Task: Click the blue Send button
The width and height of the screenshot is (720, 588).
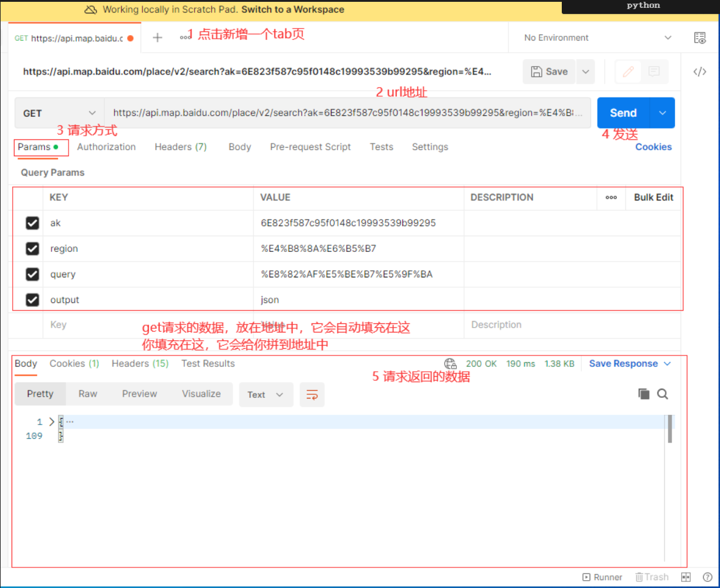Action: [x=623, y=113]
